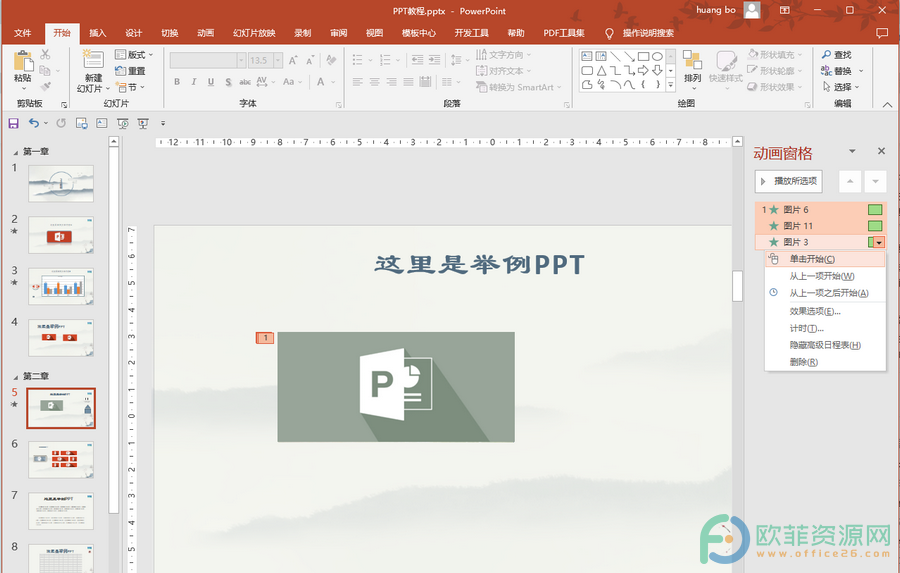Viewport: 900px width, 573px height.
Task: Click the 重置 reset button
Action: tap(130, 71)
